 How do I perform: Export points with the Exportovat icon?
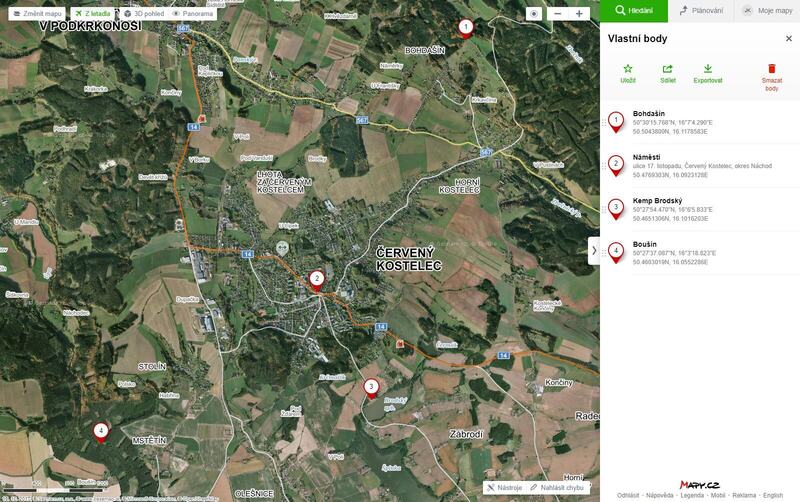[708, 69]
